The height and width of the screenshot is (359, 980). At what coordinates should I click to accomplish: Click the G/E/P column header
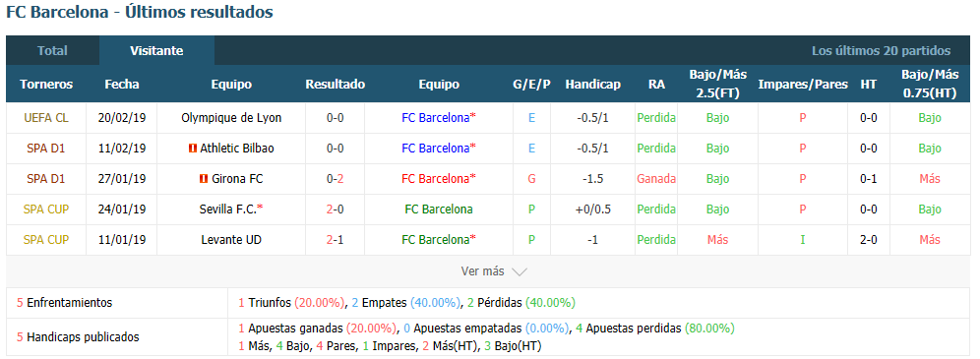tap(531, 85)
